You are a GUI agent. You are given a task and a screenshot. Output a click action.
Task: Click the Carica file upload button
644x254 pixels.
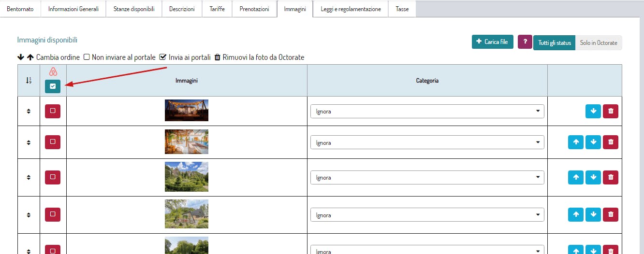(x=493, y=42)
